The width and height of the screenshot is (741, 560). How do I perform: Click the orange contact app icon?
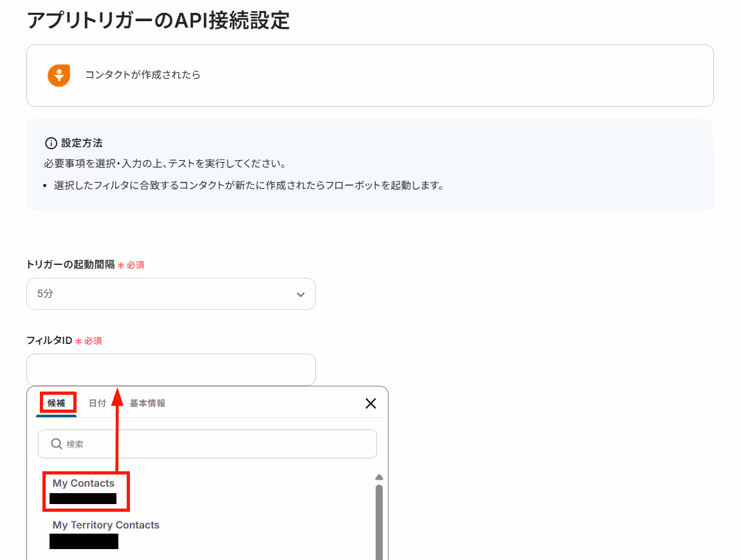[59, 75]
